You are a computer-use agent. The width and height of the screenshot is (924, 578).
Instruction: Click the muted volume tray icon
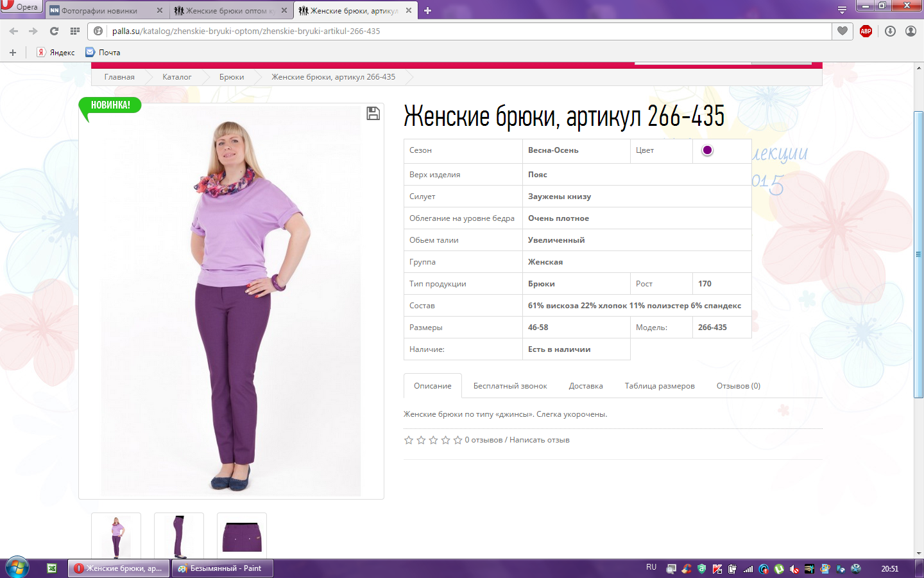point(794,569)
